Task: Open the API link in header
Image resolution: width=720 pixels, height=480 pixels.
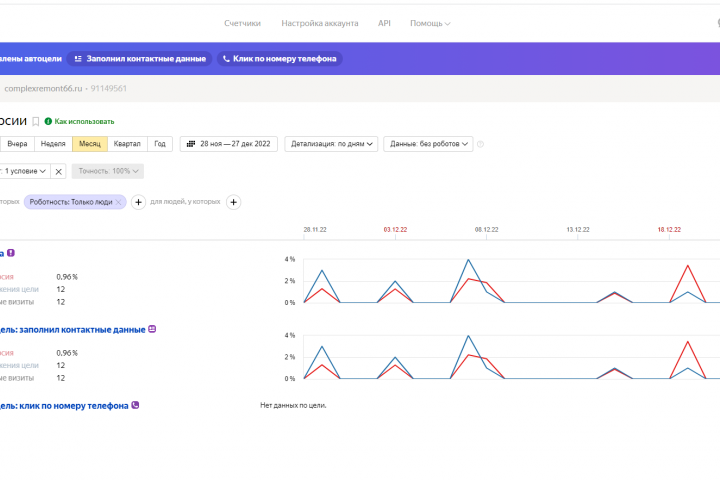Action: click(384, 23)
